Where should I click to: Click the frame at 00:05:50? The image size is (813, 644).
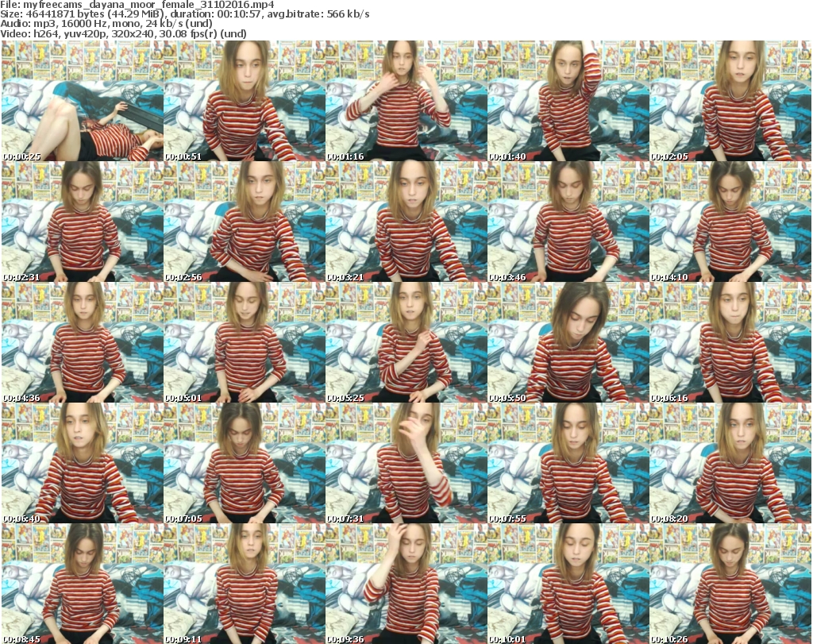point(568,342)
